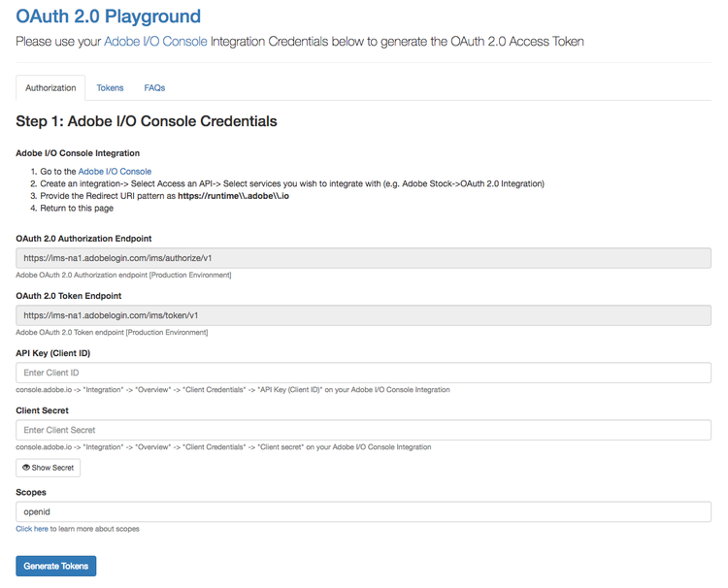Click the Client Secret field label

point(43,410)
